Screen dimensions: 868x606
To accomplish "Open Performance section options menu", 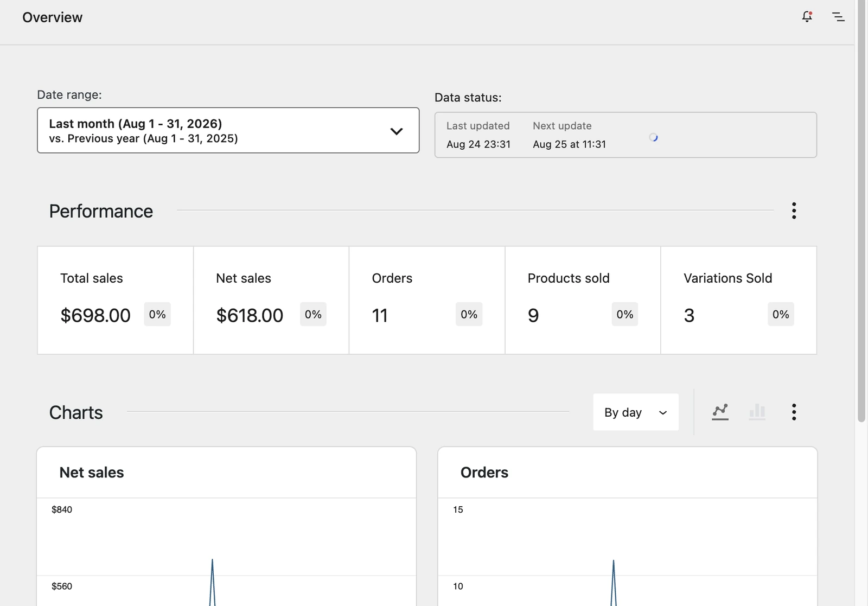I will point(794,210).
